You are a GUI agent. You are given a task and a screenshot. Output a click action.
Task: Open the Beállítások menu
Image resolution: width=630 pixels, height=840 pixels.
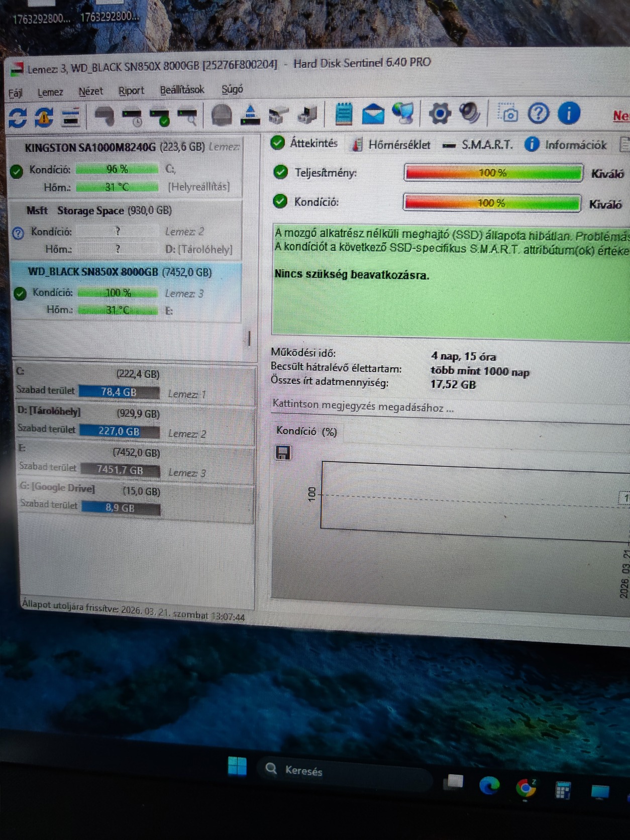182,90
